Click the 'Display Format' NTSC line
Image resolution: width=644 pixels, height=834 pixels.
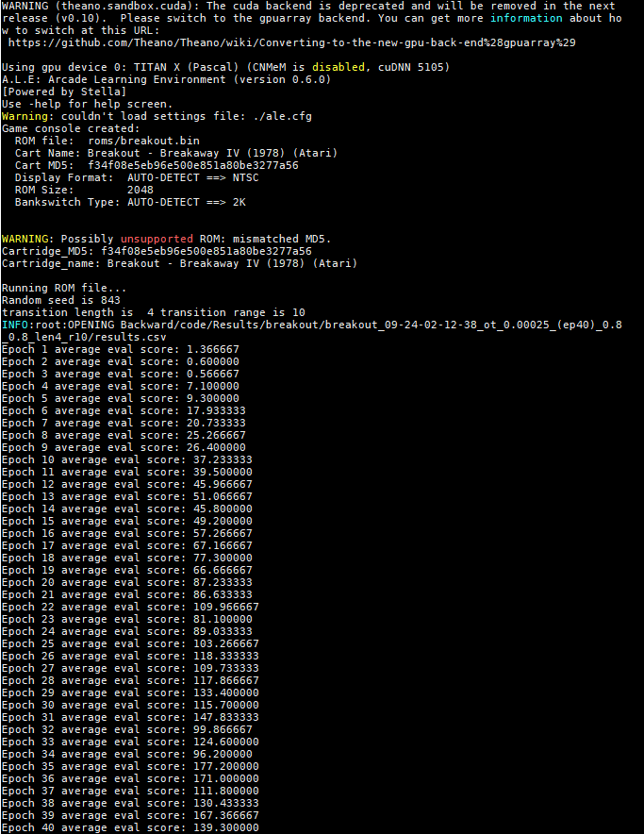137,177
